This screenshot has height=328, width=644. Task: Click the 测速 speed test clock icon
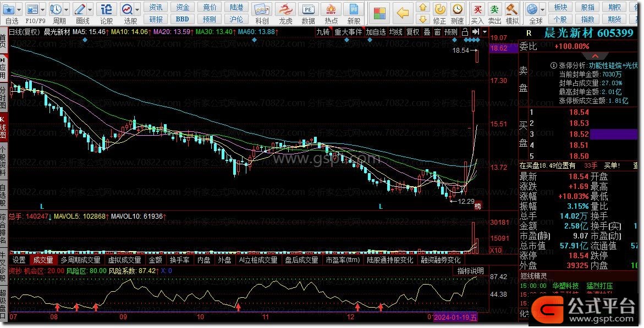[457, 9]
